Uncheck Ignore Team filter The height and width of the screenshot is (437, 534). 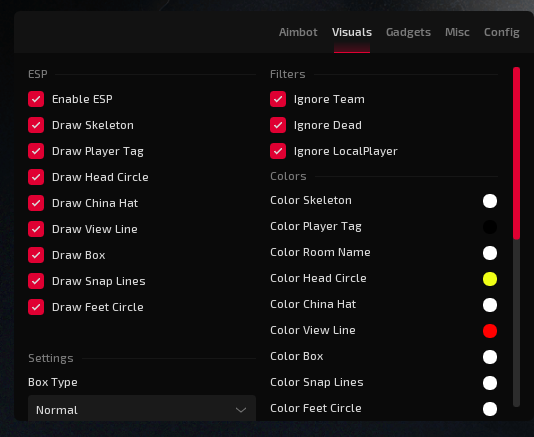(278, 99)
